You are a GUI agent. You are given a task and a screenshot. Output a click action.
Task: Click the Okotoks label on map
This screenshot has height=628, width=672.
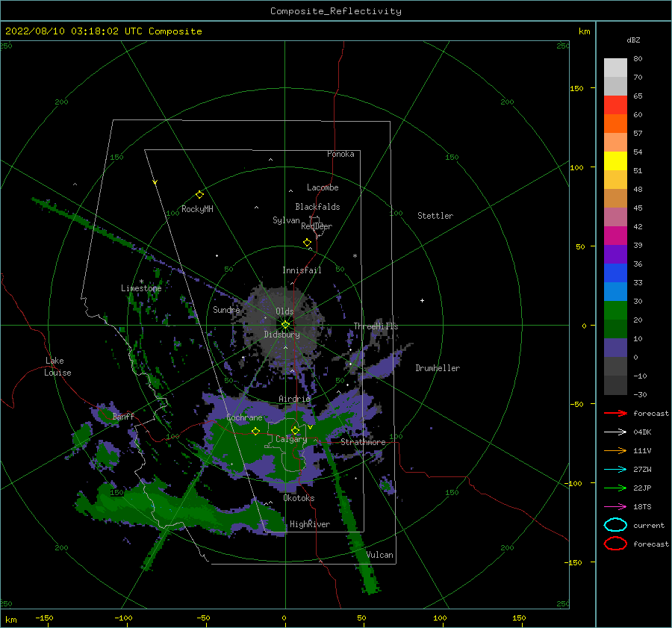tap(299, 498)
